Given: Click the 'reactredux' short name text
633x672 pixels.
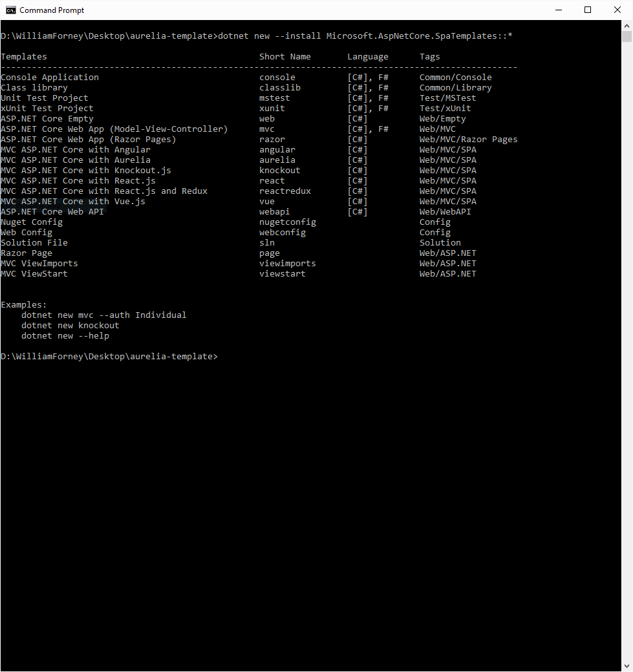Looking at the screenshot, I should click(x=285, y=191).
